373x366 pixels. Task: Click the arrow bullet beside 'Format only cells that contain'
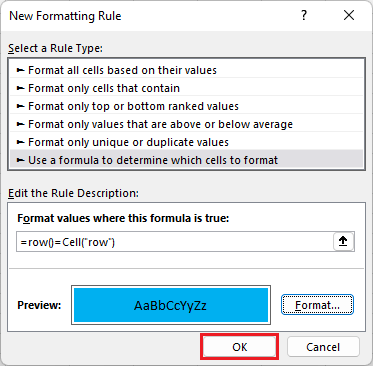[21, 88]
